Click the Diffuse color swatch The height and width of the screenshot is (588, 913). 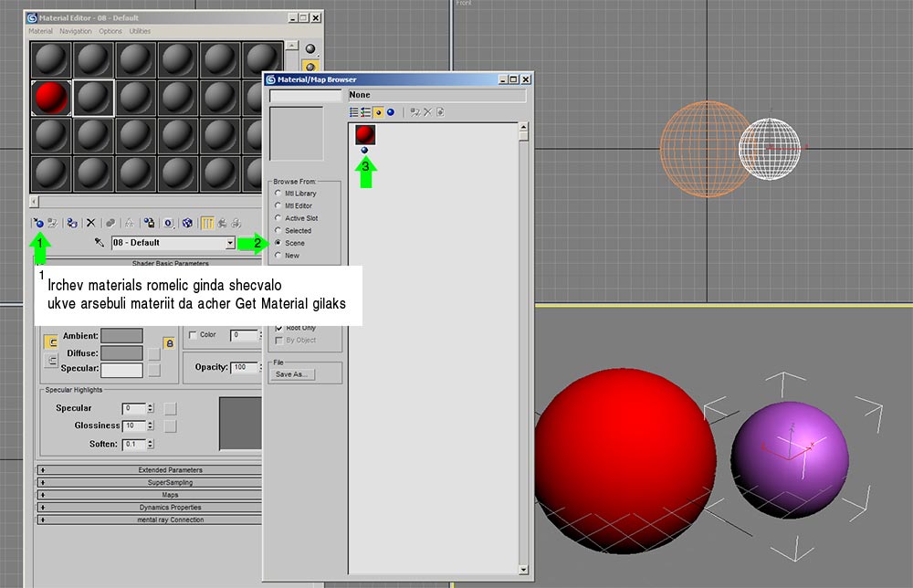pyautogui.click(x=121, y=352)
